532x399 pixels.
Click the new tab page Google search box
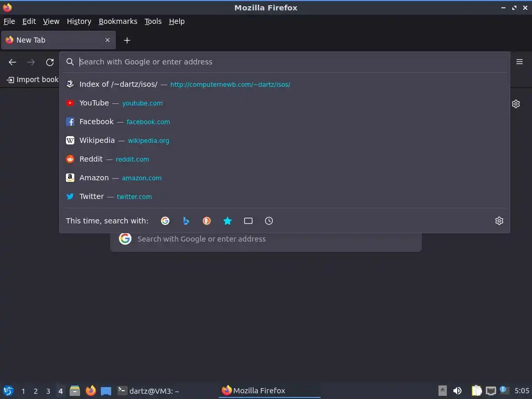[x=266, y=239]
